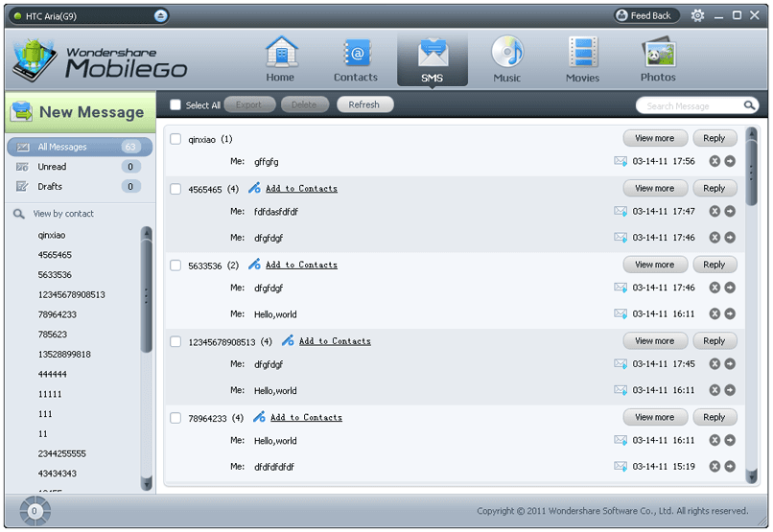This screenshot has height=532, width=773.
Task: Click the eject device icon next to HTC Aria
Action: coord(160,15)
